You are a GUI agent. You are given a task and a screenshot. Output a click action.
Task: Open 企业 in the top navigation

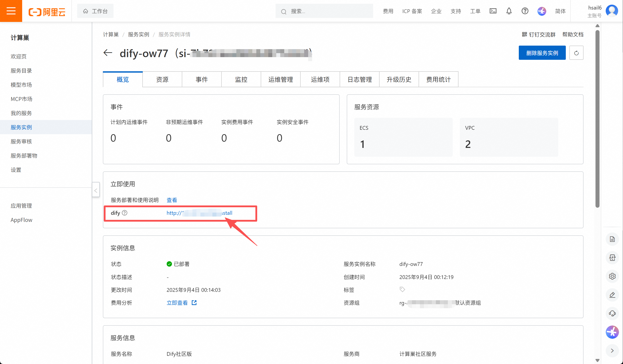436,11
